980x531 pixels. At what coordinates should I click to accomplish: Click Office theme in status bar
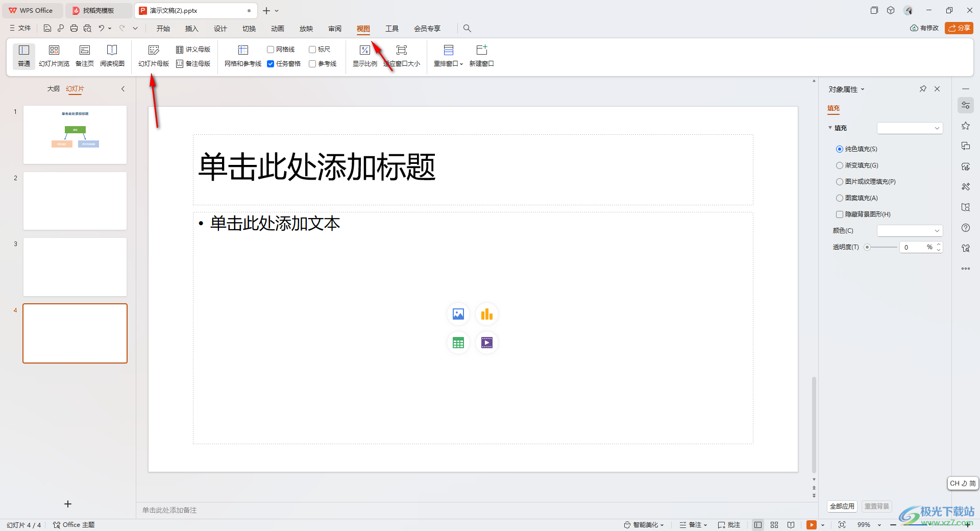tap(74, 525)
